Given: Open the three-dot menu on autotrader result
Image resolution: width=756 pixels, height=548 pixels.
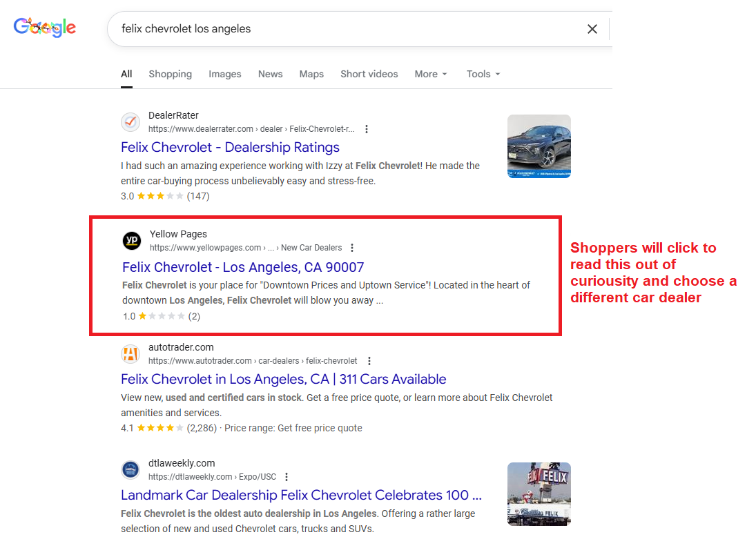Looking at the screenshot, I should coord(369,361).
